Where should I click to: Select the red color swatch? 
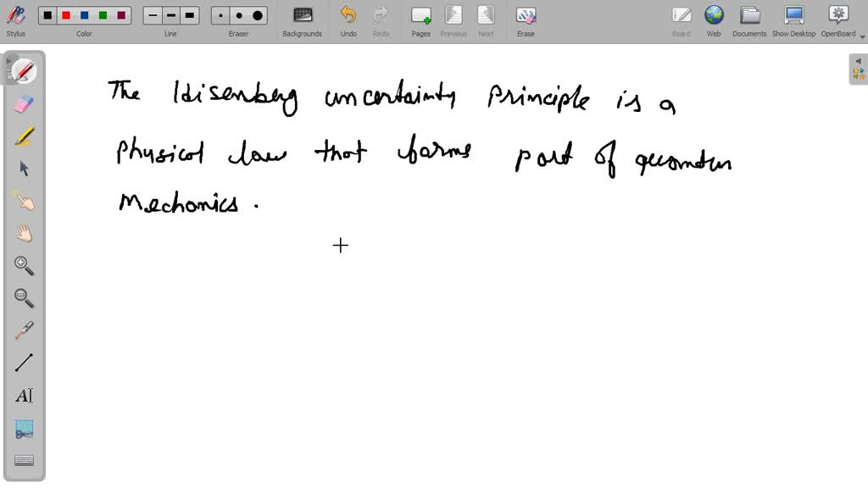pos(66,14)
